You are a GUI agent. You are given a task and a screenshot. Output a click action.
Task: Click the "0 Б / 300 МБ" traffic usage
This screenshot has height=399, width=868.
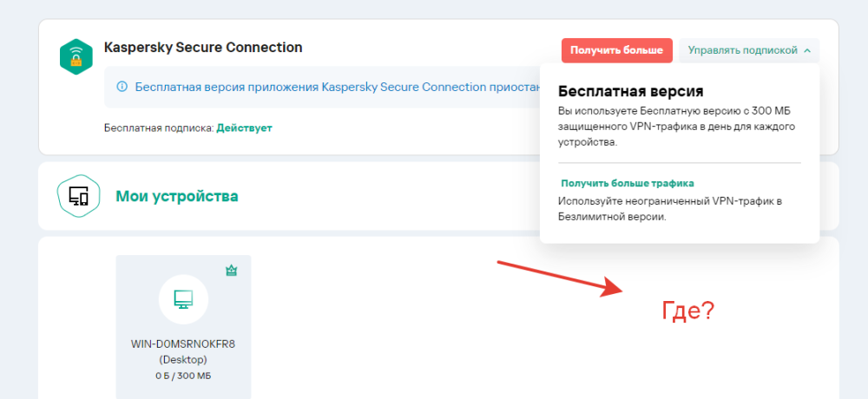(183, 376)
